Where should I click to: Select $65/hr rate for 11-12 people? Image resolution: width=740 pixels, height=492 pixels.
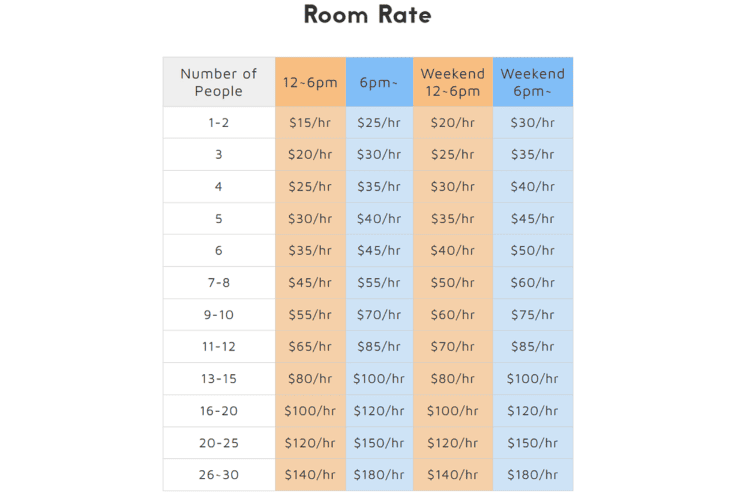click(311, 347)
